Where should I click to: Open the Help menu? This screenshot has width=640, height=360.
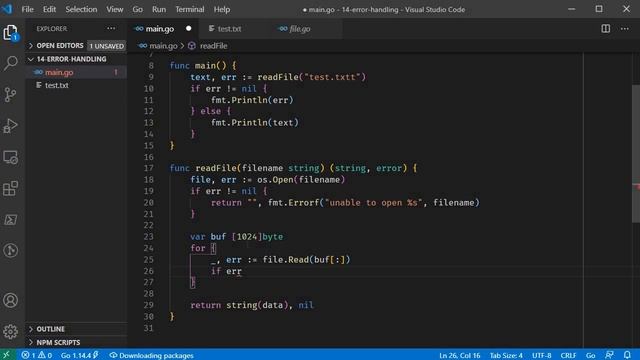pos(222,9)
